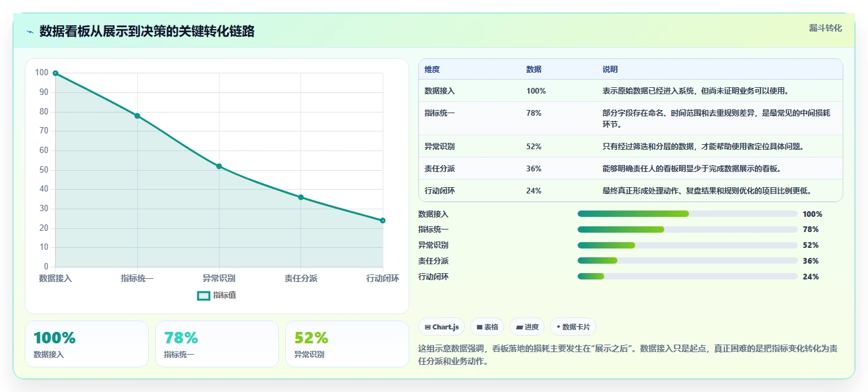Viewport: 868px width, 392px height.
Task: Select the 异常识别 data point at 52
Action: pos(219,166)
